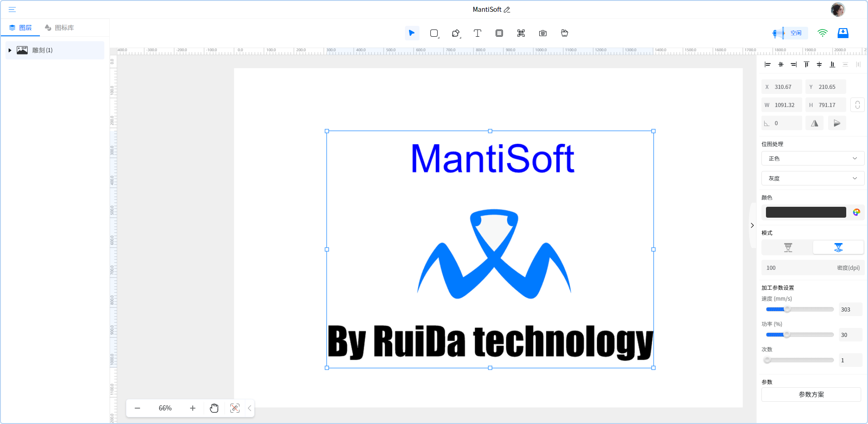Select the arrow selection tool
The image size is (868, 424).
click(412, 33)
